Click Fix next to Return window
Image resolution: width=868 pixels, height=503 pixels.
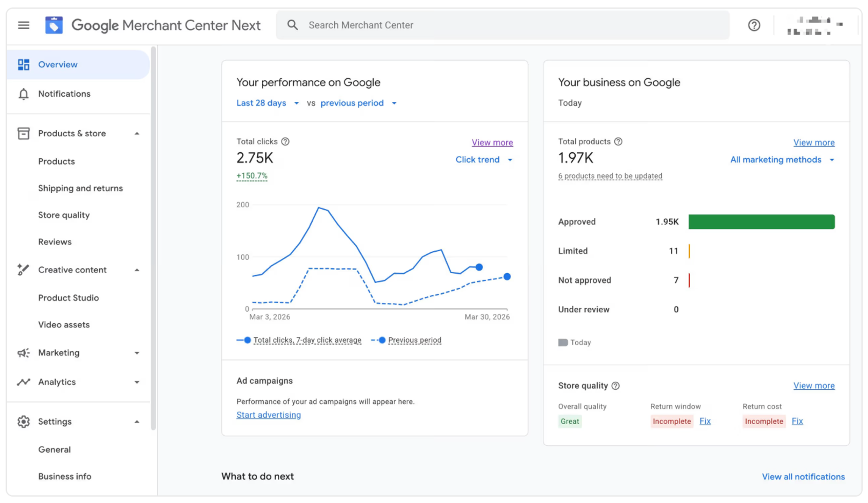click(705, 421)
